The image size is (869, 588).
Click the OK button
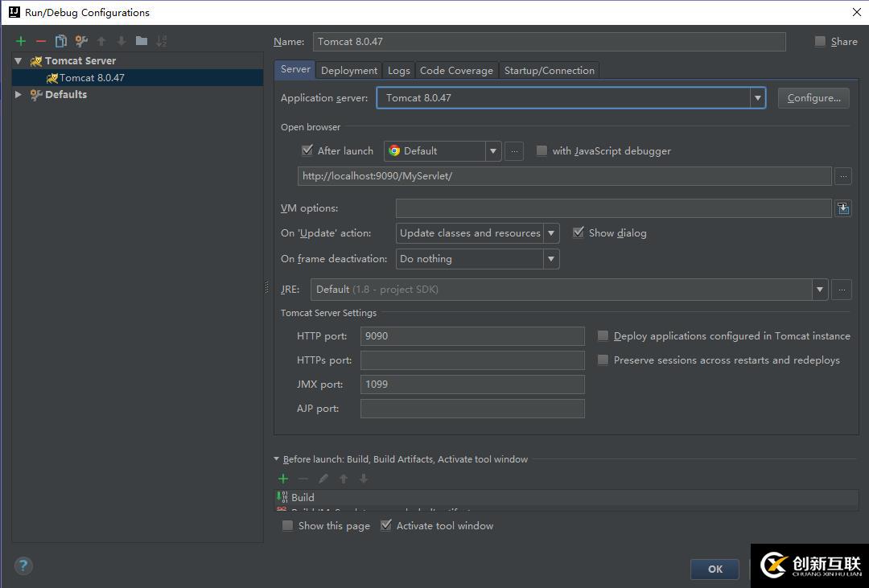point(715,569)
